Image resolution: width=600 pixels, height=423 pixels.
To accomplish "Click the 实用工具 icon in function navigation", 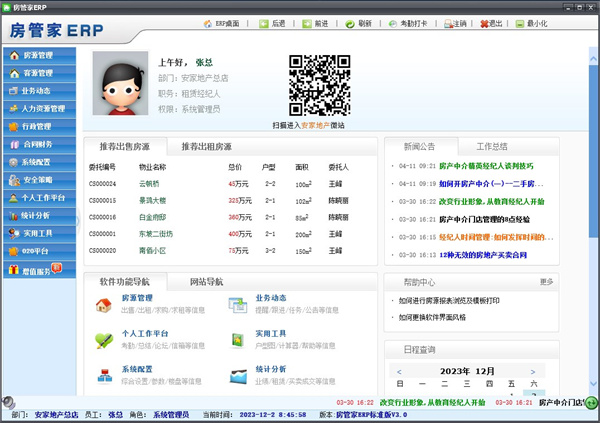I will click(x=237, y=340).
